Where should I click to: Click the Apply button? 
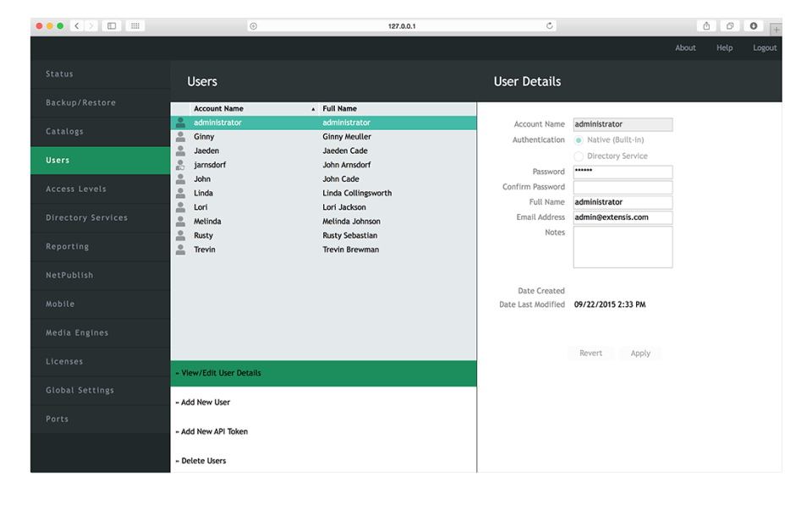[640, 353]
